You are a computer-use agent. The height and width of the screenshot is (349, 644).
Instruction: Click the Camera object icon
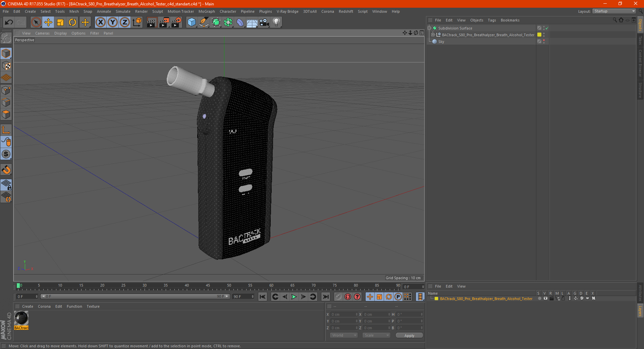(x=264, y=22)
